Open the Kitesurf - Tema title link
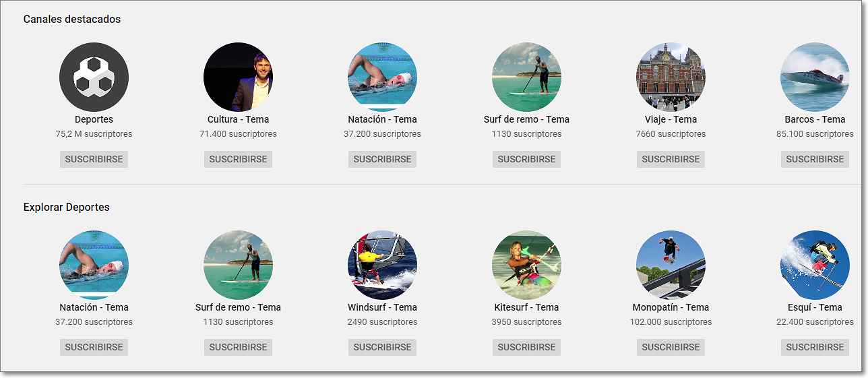Viewport: 868px width, 378px height. point(526,307)
